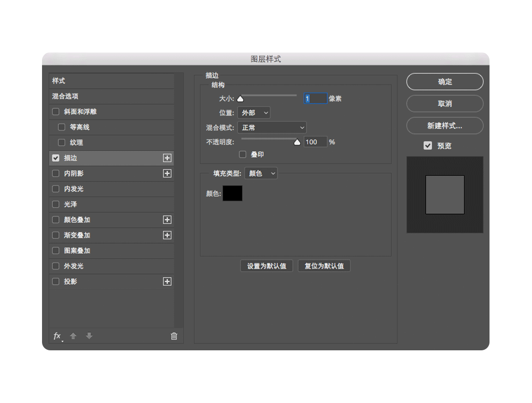Click the 不透明度 value field showing 100
This screenshot has width=532, height=403.
(x=315, y=142)
